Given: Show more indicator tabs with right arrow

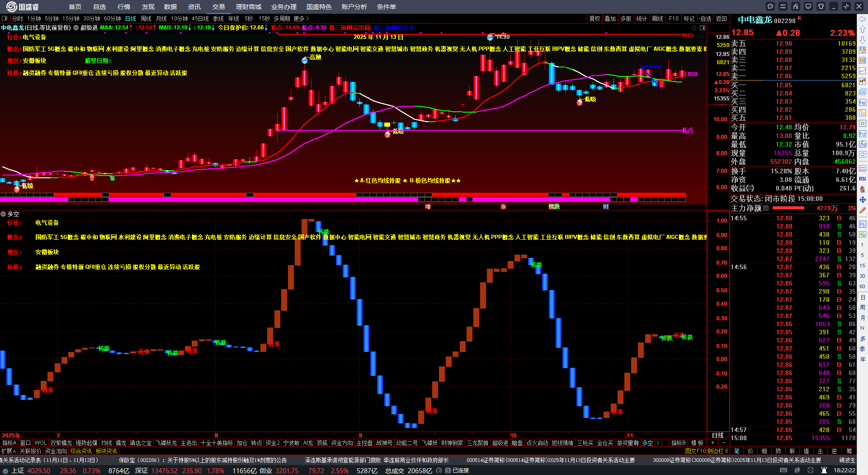Looking at the screenshot, I should point(658,443).
